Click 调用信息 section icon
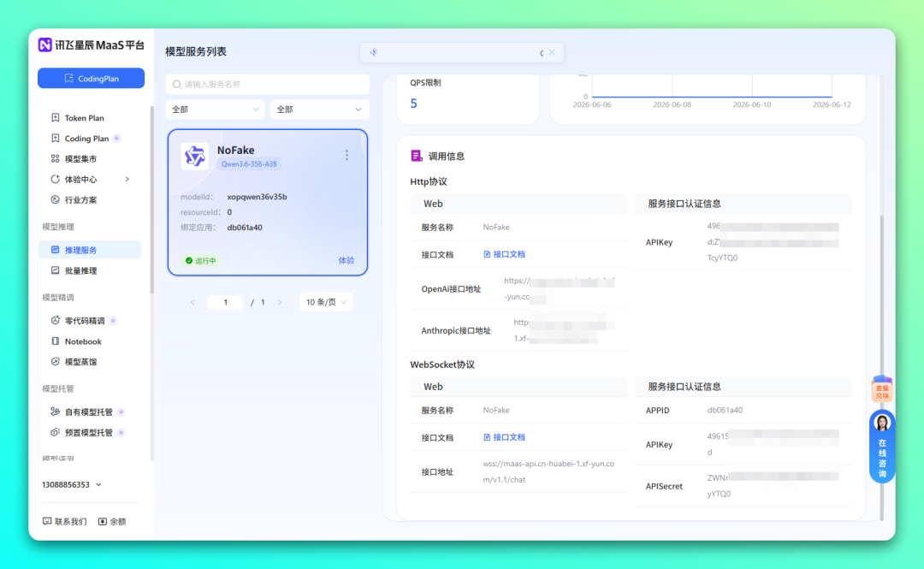Viewport: 924px width, 569px height. click(x=417, y=156)
